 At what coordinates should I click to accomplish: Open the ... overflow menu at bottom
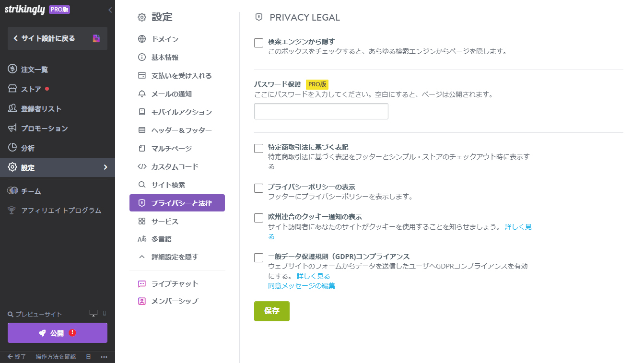[x=105, y=357]
